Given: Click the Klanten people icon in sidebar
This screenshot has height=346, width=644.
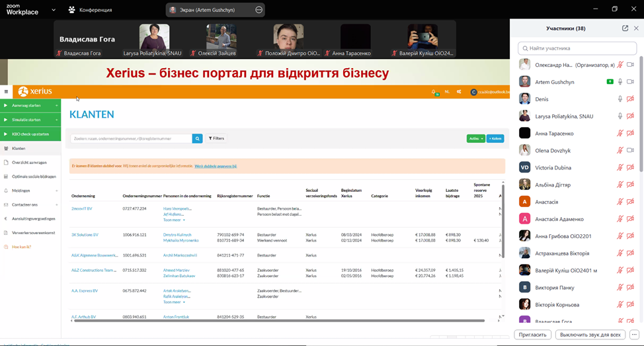Looking at the screenshot, I should point(6,148).
